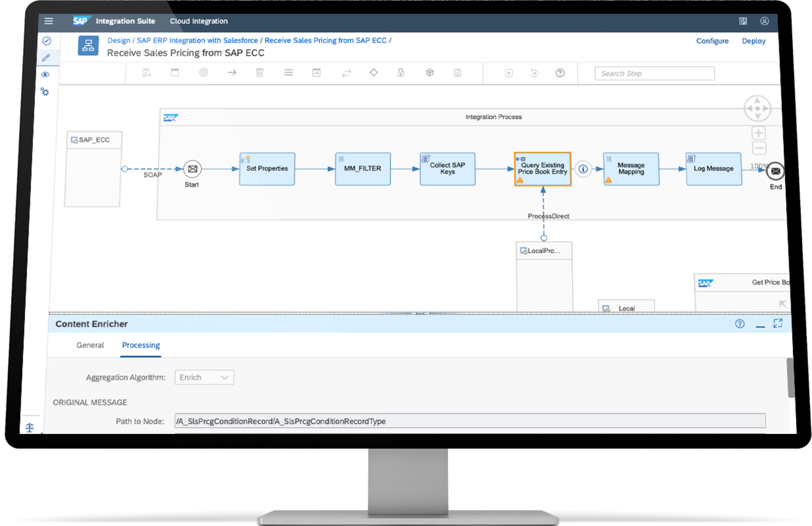
Task: Maximize the Content Enricher panel
Action: (778, 323)
